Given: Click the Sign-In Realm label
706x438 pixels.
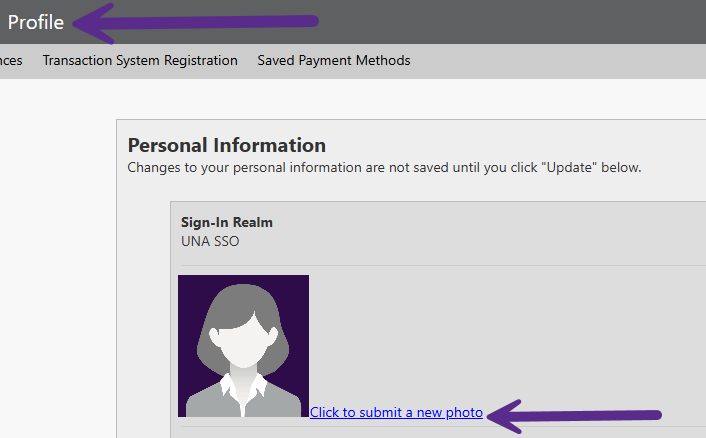Looking at the screenshot, I should coord(227,222).
